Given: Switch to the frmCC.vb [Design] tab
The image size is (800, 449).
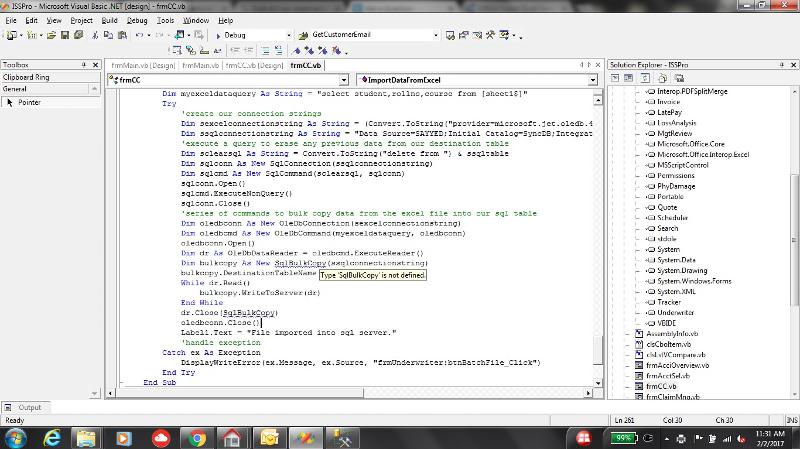Looking at the screenshot, I should click(255, 65).
